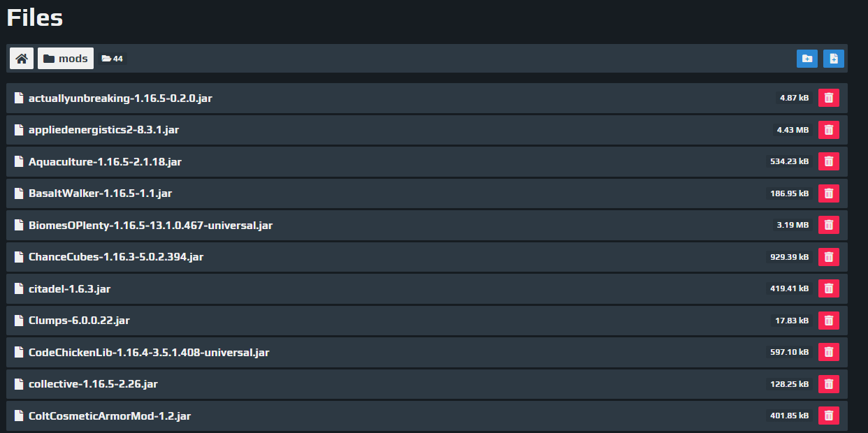This screenshot has width=868, height=433.
Task: Open the Aquaculture-1.16.5-2.1.18.jar file entry
Action: [x=105, y=161]
